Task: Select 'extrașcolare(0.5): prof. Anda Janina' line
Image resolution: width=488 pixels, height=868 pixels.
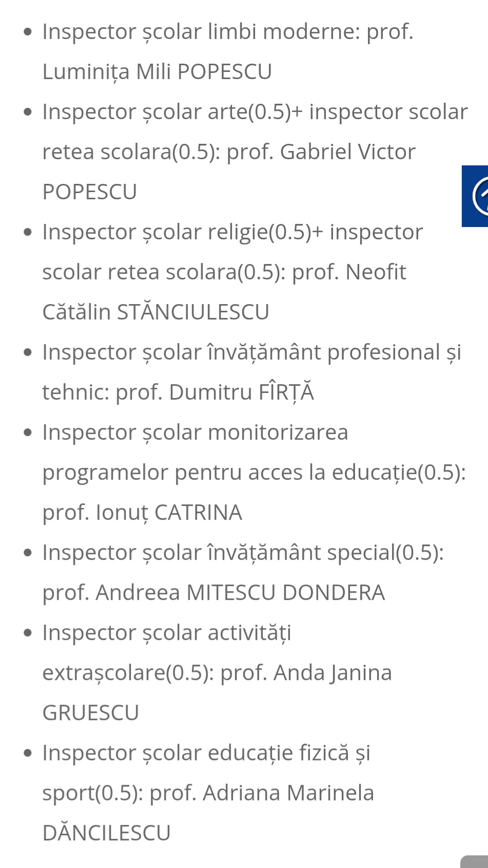Action: coord(217,673)
